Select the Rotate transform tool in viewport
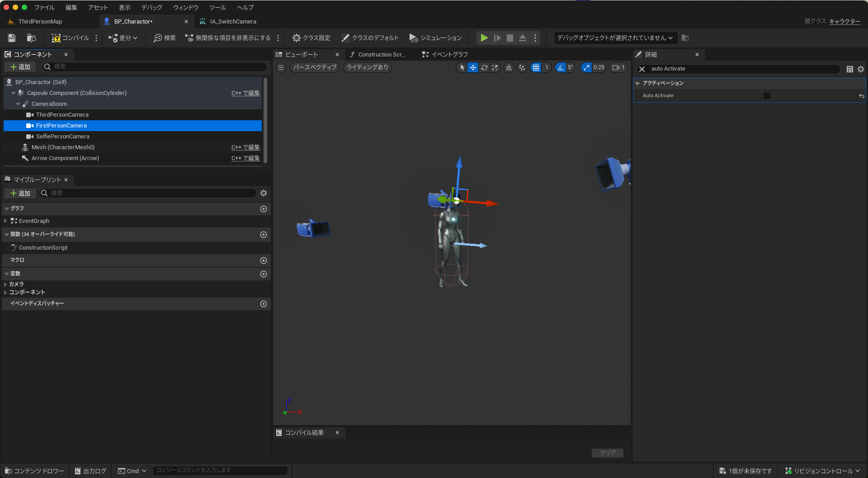 pyautogui.click(x=484, y=67)
